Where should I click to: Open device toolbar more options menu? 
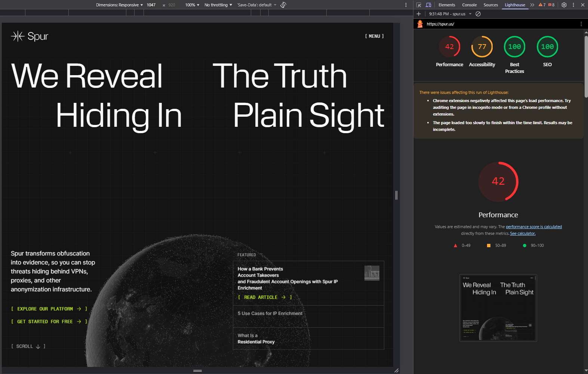(x=406, y=5)
